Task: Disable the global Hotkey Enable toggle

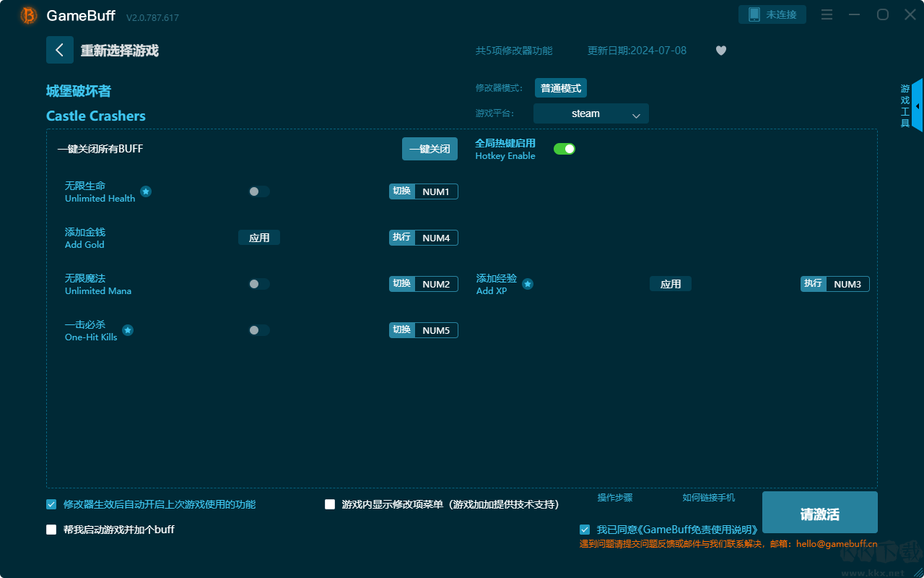Action: point(564,149)
